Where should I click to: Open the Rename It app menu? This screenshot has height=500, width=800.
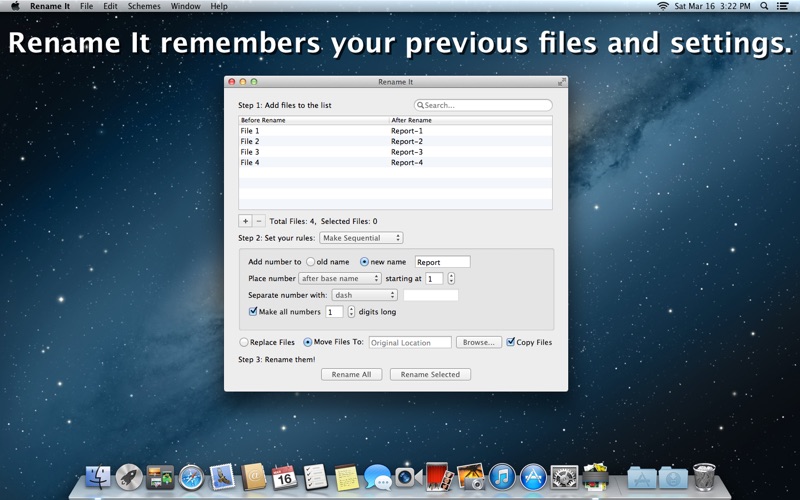49,6
